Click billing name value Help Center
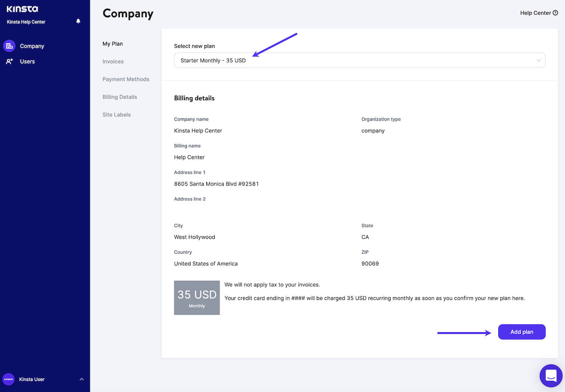The width and height of the screenshot is (565, 392). pos(189,157)
